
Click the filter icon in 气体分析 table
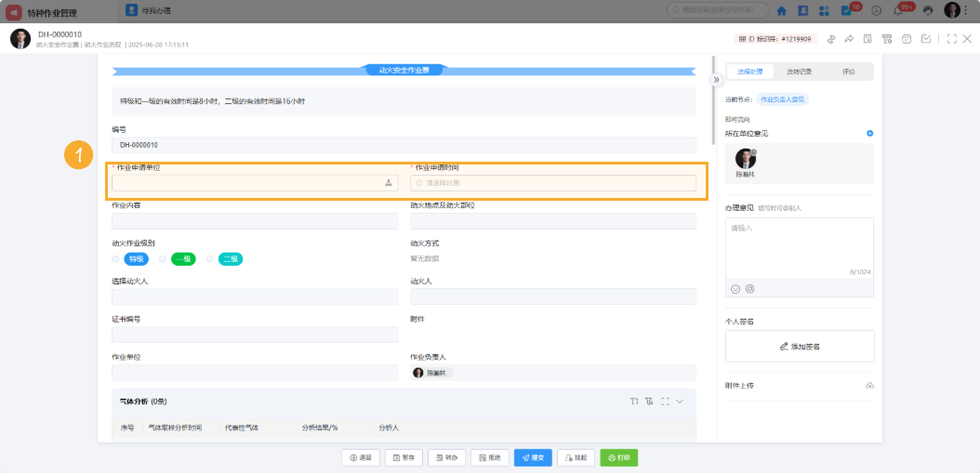pos(649,401)
